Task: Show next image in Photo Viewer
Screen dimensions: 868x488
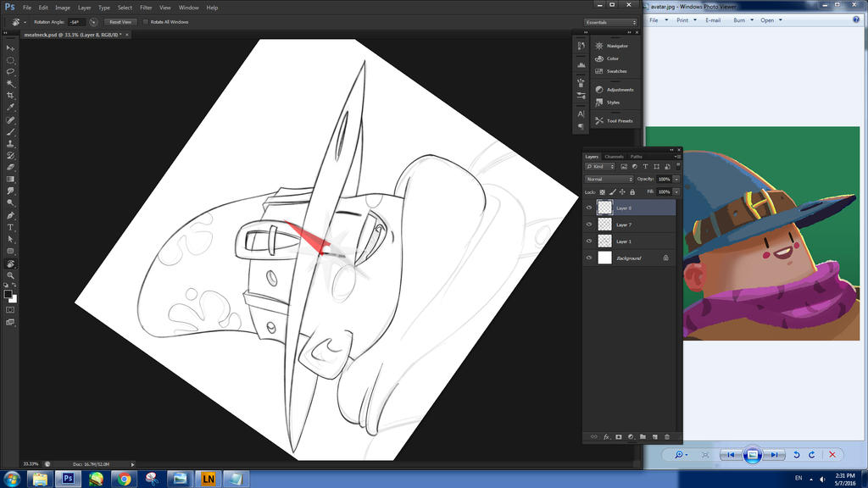Action: pyautogui.click(x=775, y=455)
